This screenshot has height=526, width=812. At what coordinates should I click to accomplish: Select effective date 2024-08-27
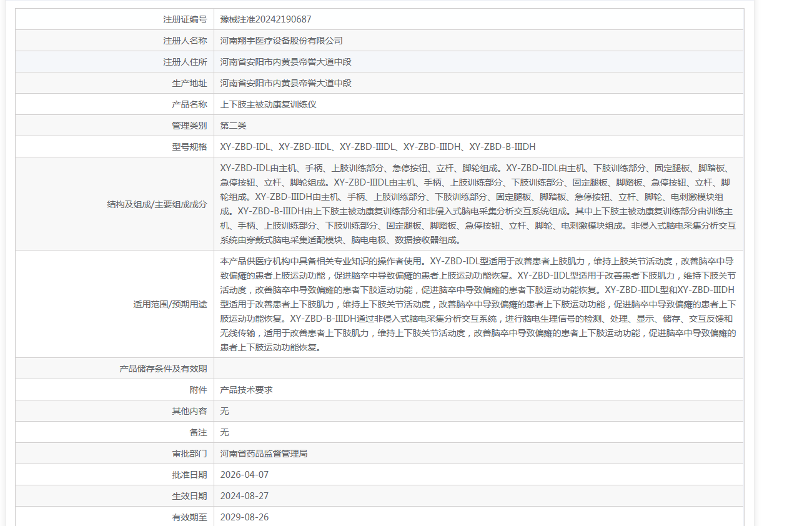tap(245, 496)
